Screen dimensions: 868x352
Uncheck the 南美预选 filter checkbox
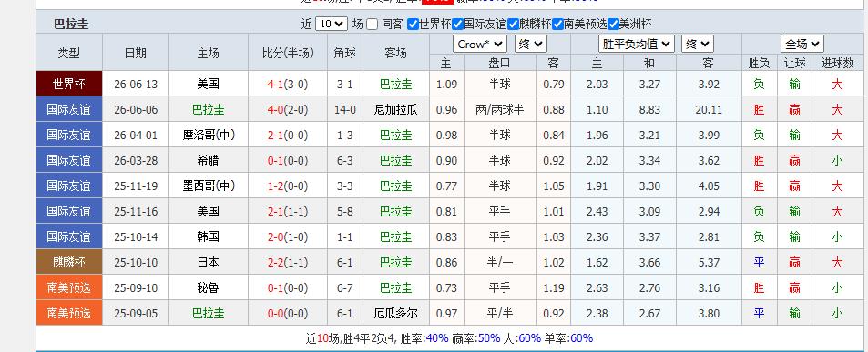pyautogui.click(x=557, y=25)
